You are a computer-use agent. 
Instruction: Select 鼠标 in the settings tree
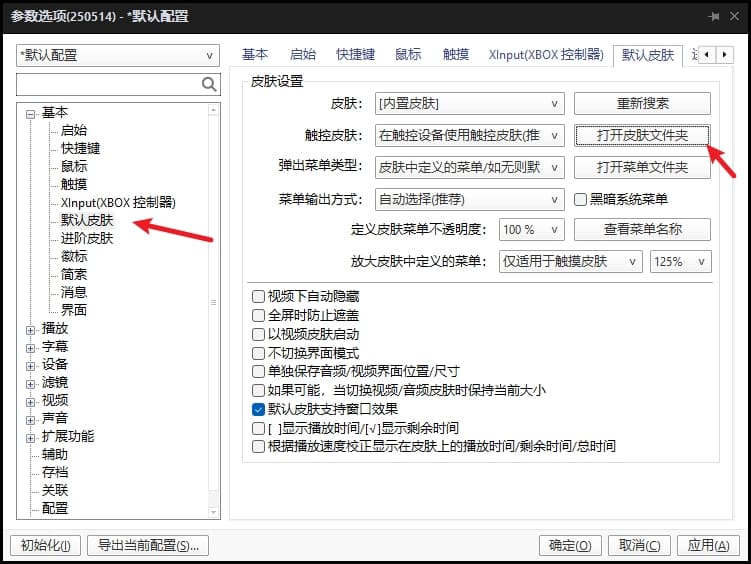(x=74, y=166)
